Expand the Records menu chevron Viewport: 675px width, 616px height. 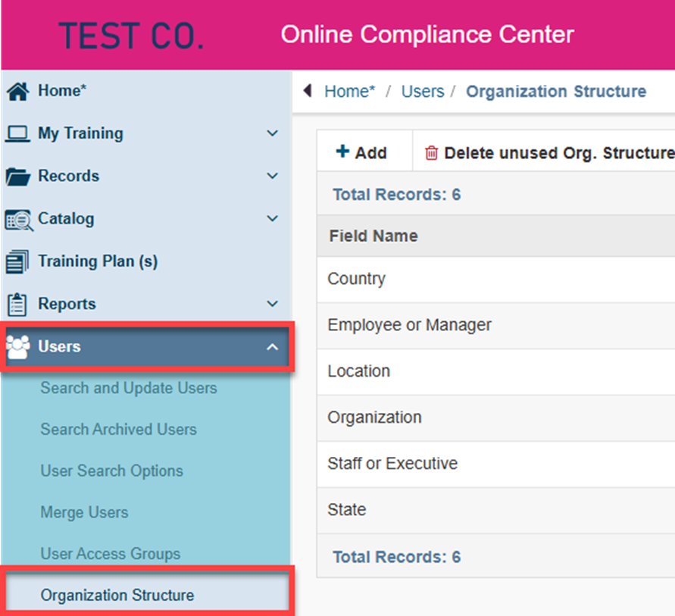pos(272,176)
